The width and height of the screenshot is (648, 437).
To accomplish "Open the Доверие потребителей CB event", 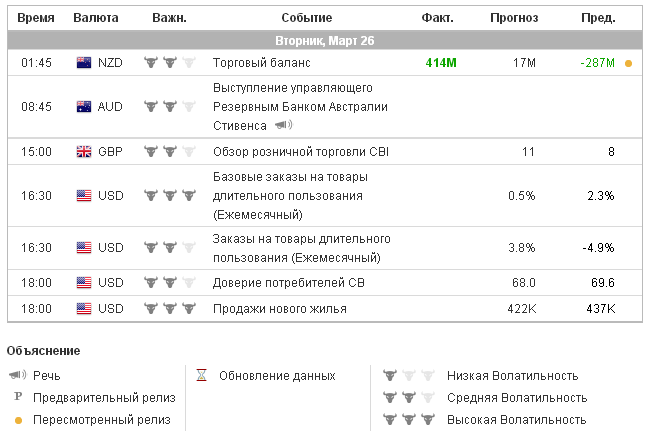I will pos(289,283).
